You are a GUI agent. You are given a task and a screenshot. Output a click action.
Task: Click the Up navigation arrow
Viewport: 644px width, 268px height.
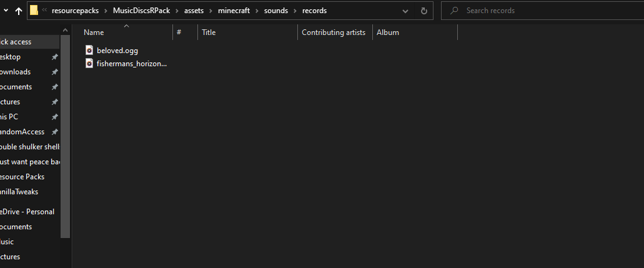coord(18,11)
